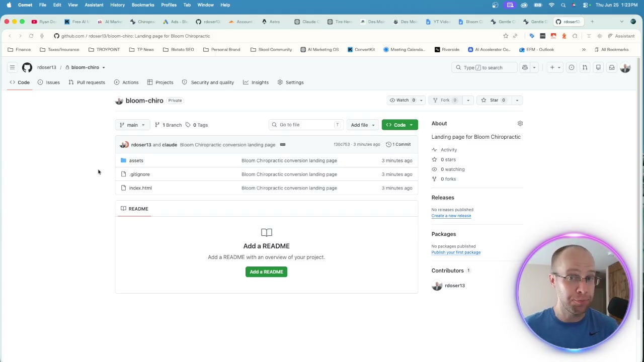644x362 pixels.
Task: Open the Actions tab
Action: coord(126,82)
